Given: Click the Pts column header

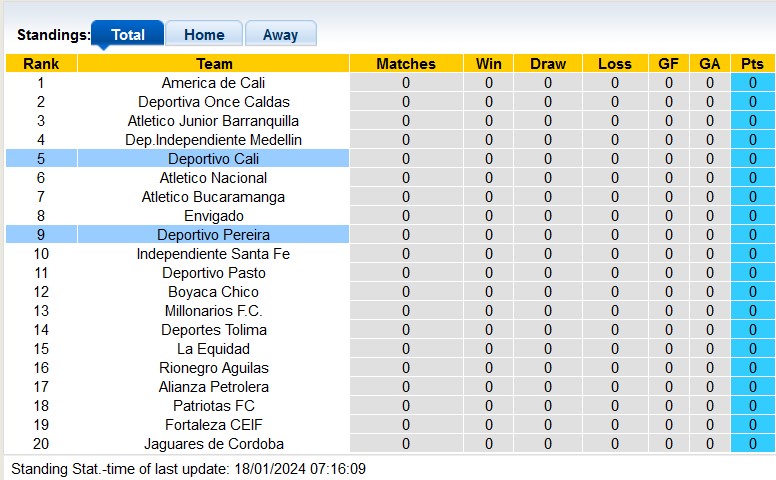Looking at the screenshot, I should coord(752,64).
